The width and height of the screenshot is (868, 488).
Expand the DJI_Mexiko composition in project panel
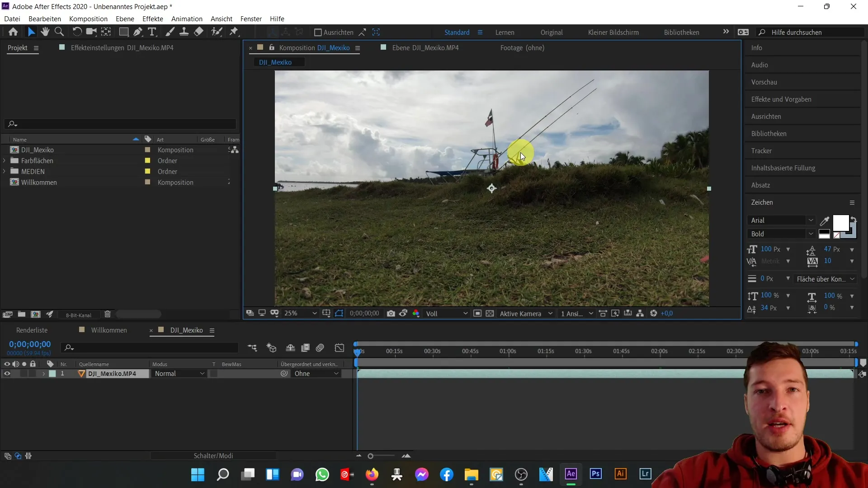coord(5,150)
